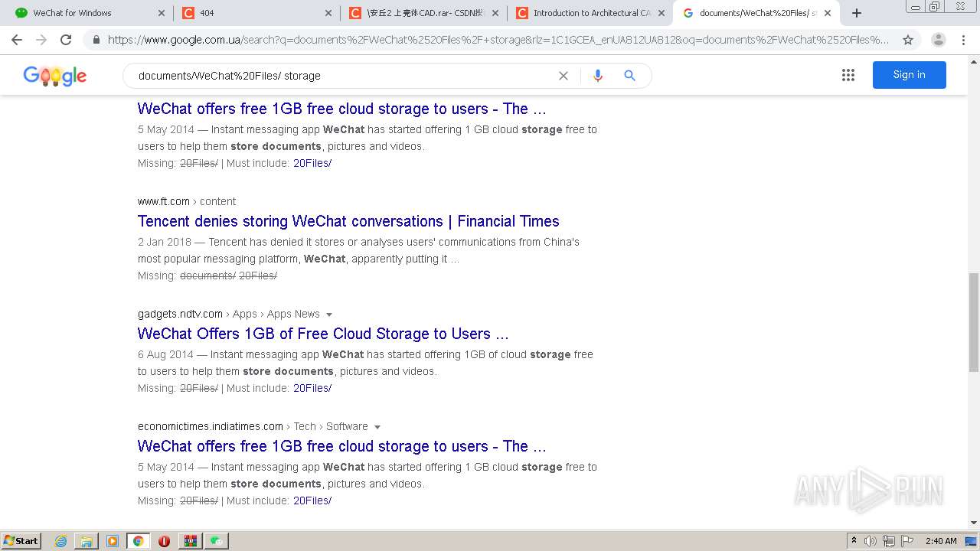Viewport: 980px width, 551px height.
Task: Open Chrome's three-dot menu
Action: click(963, 40)
